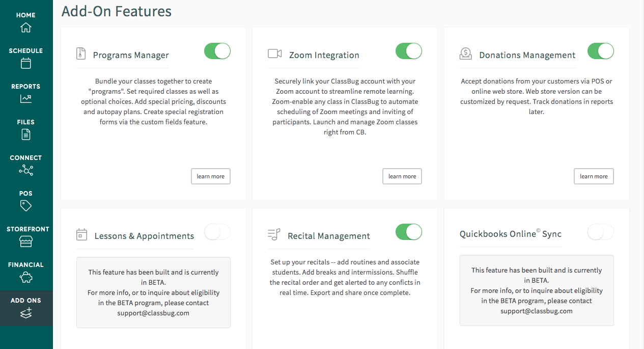Open Connect via the network nodes icon

[26, 170]
